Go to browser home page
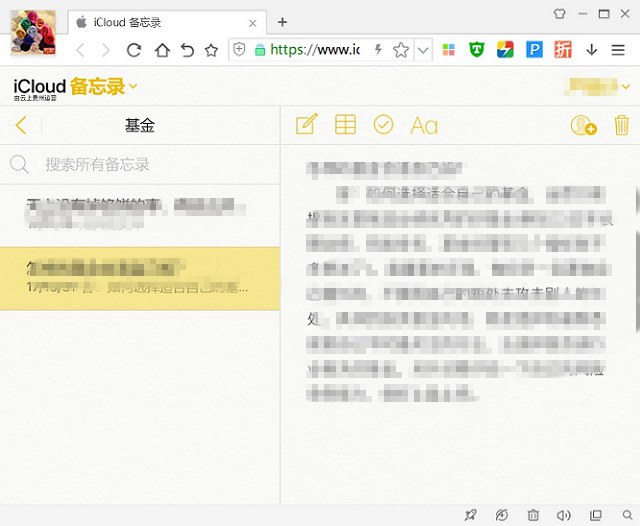 click(162, 50)
